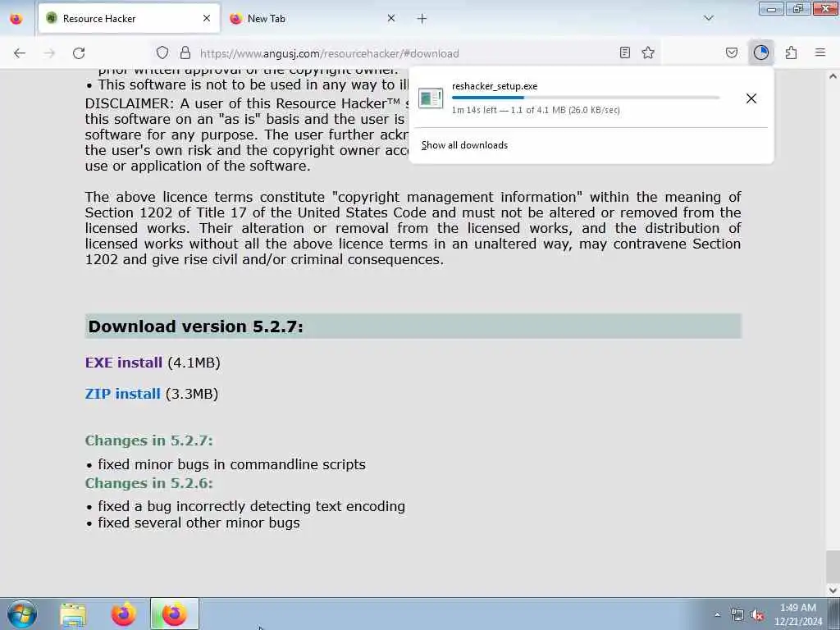The height and width of the screenshot is (630, 840).
Task: Open a new tab with plus button
Action: coord(422,19)
